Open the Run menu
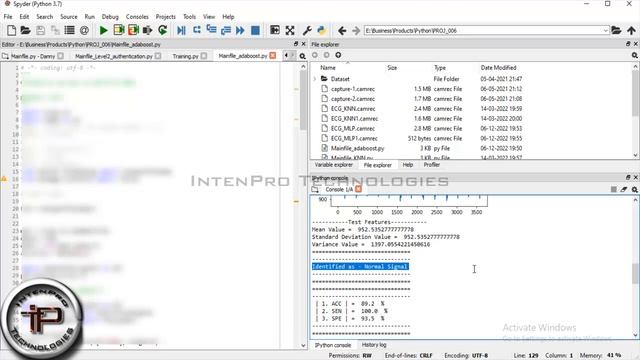640x360 pixels. point(89,17)
